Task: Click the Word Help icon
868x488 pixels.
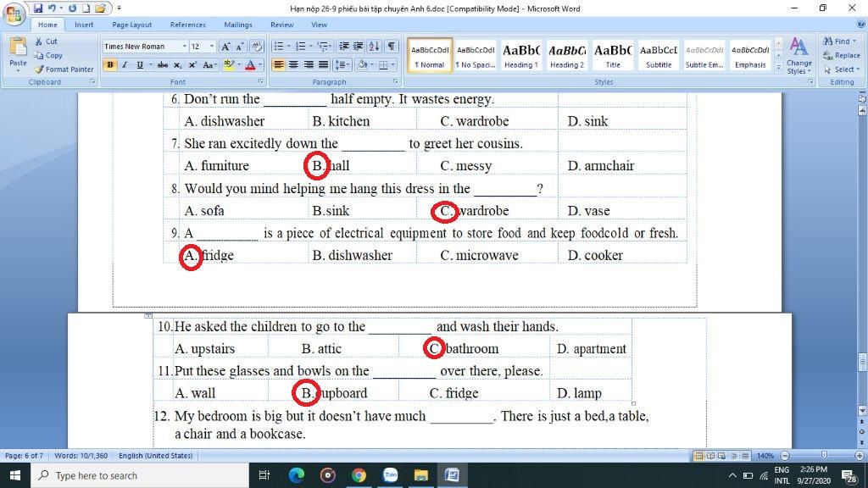Action: tap(861, 25)
